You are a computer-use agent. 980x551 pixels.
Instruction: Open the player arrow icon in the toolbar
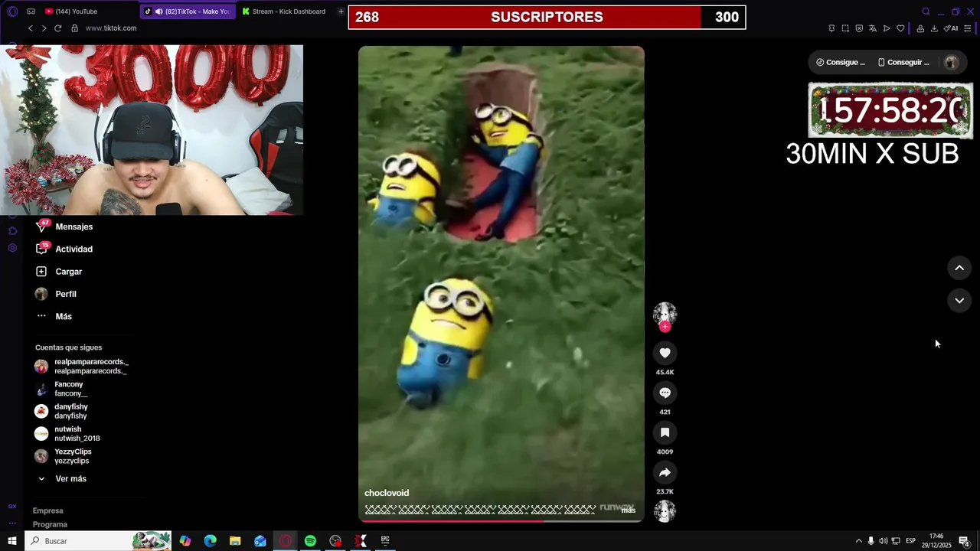(x=887, y=28)
